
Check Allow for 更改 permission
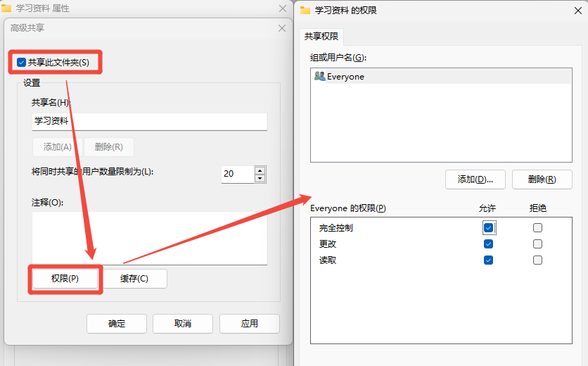tap(488, 244)
